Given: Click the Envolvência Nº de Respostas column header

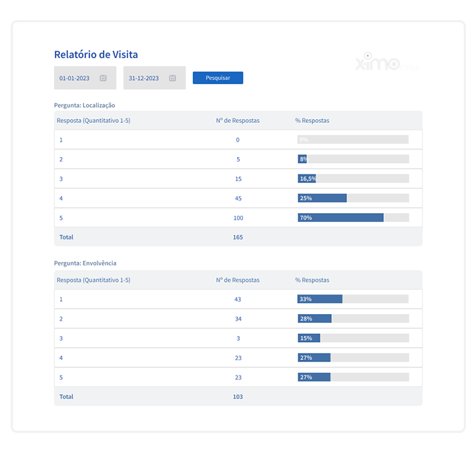Looking at the screenshot, I should click(x=238, y=280).
